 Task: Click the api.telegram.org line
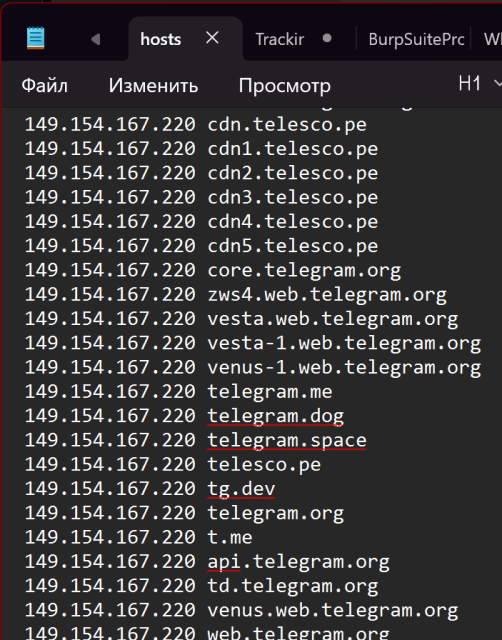tap(207, 562)
